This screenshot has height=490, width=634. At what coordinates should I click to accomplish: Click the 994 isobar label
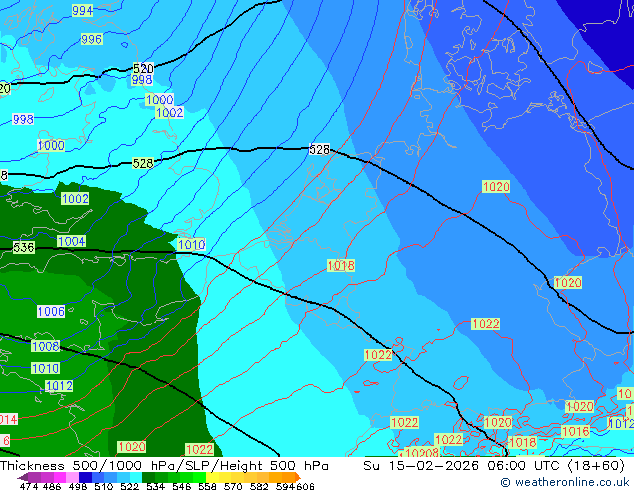pos(82,11)
